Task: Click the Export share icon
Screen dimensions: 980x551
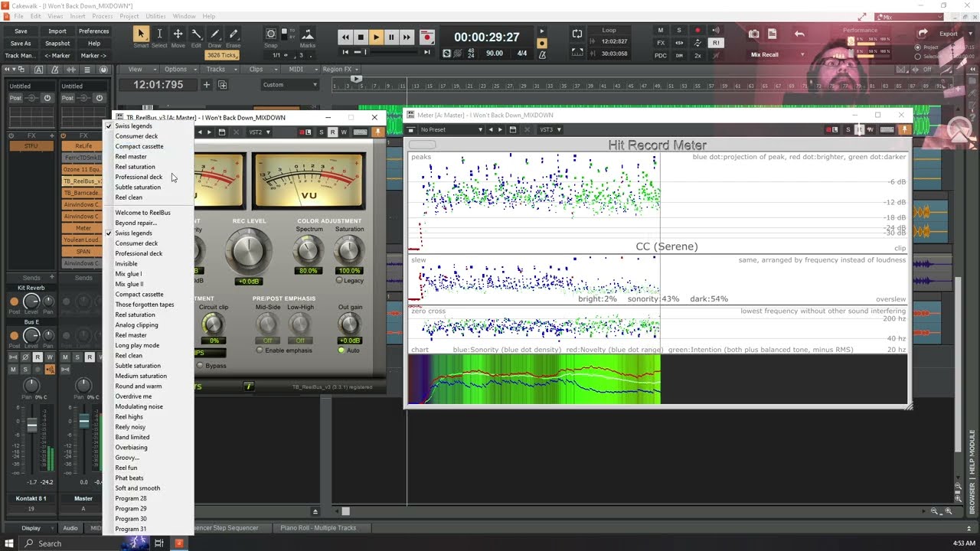Action: coord(923,33)
